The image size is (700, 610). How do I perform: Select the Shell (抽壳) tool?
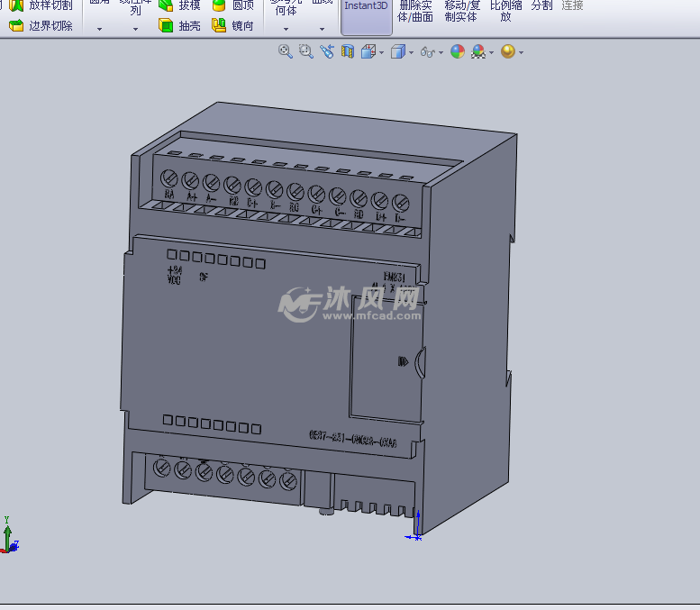tap(179, 26)
